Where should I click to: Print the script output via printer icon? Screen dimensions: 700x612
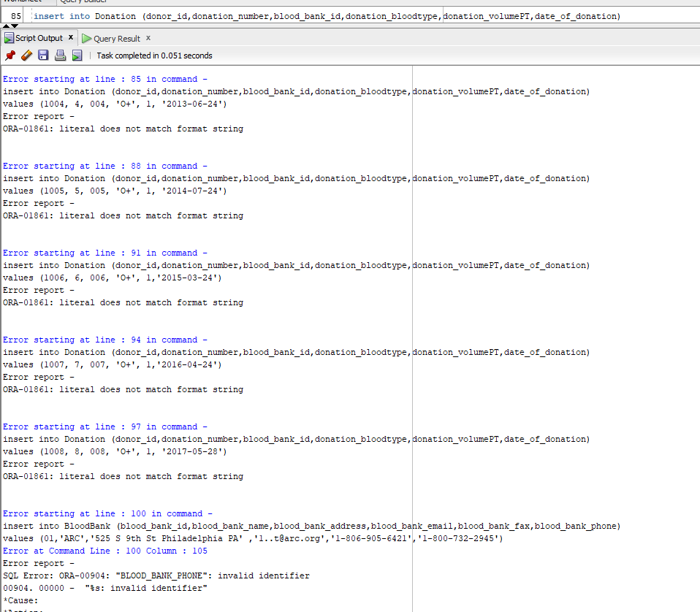click(x=60, y=55)
